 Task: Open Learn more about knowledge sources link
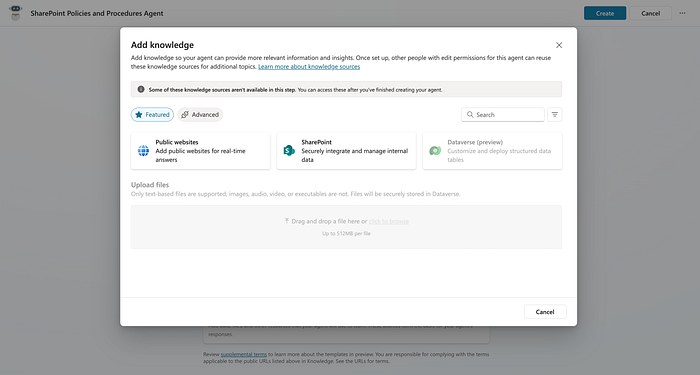pyautogui.click(x=309, y=67)
